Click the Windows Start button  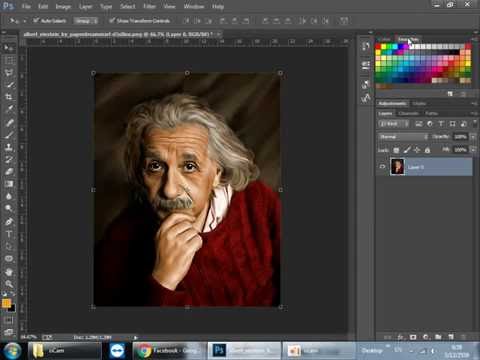coord(12,351)
